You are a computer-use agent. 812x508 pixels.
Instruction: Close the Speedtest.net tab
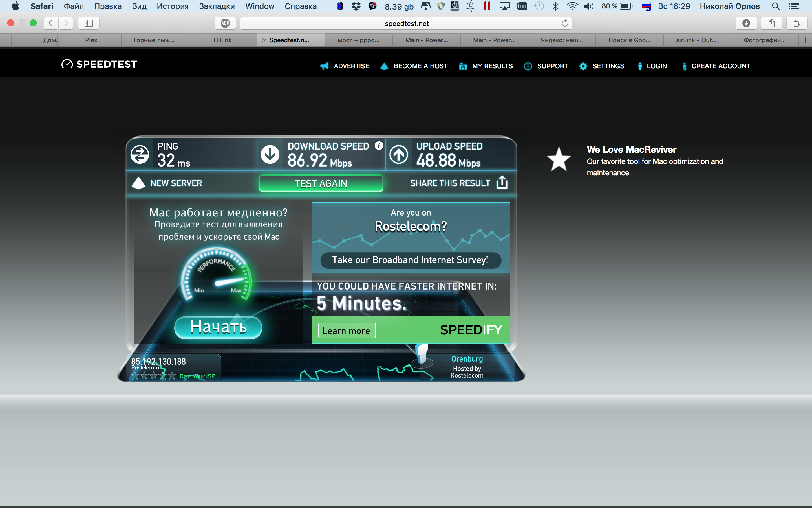tap(264, 40)
